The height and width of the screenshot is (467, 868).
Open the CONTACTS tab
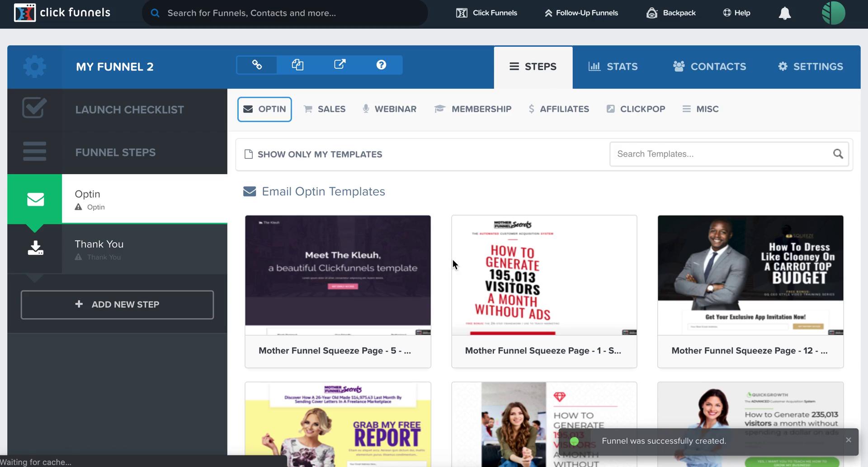click(x=709, y=67)
